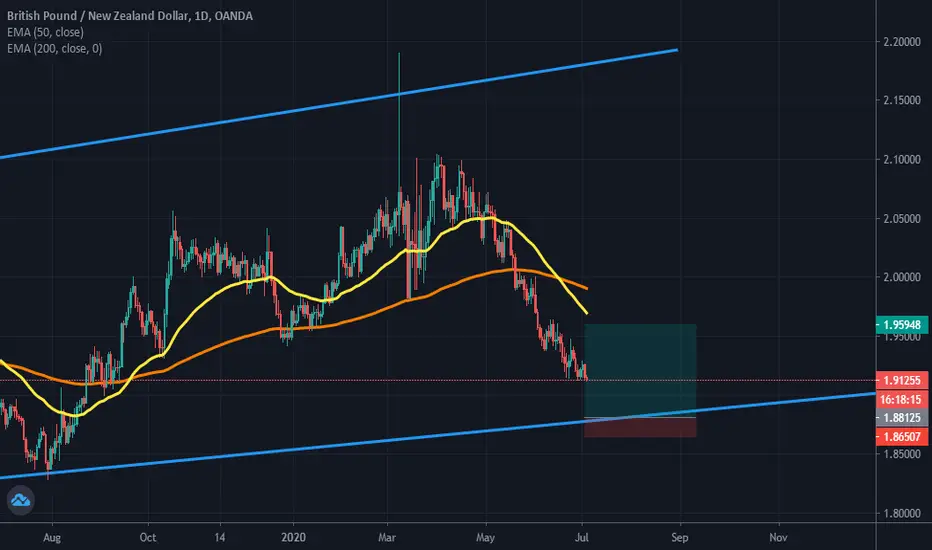Click the 2.15000 price axis label
932x550 pixels.
pos(902,100)
